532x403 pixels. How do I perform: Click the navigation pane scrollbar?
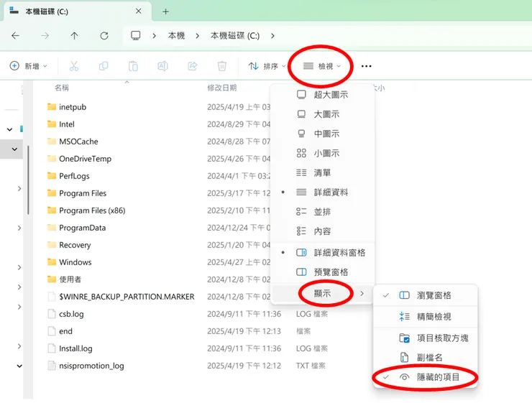(28, 180)
